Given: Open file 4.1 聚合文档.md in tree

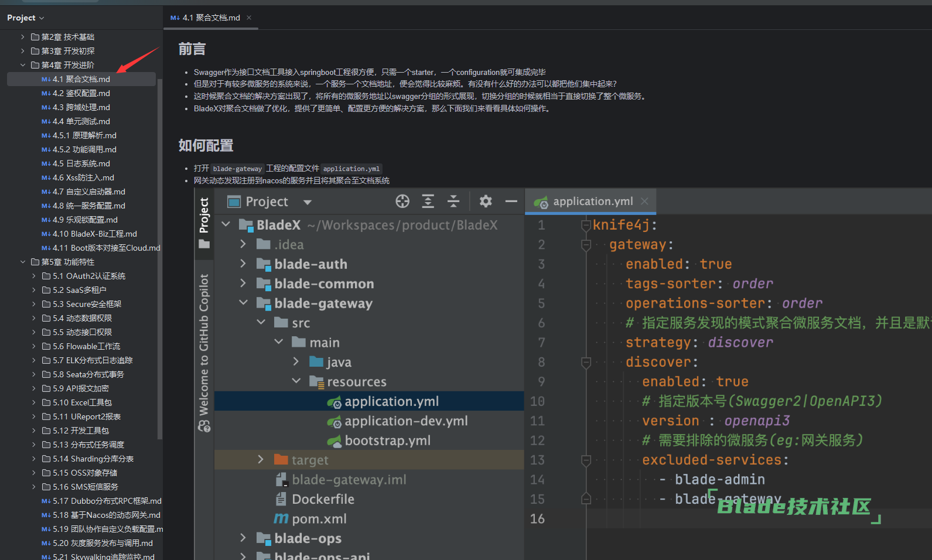Looking at the screenshot, I should (81, 79).
